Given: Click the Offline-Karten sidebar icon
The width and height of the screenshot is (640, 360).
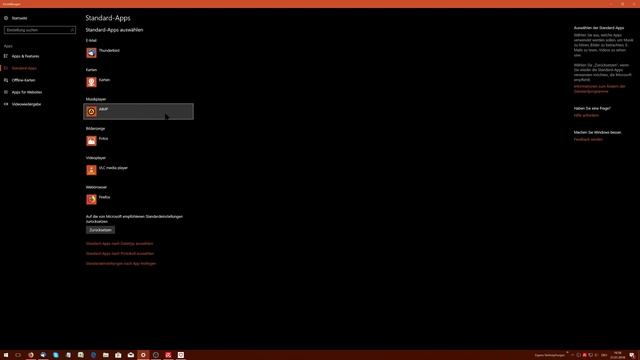Looking at the screenshot, I should coord(6,80).
